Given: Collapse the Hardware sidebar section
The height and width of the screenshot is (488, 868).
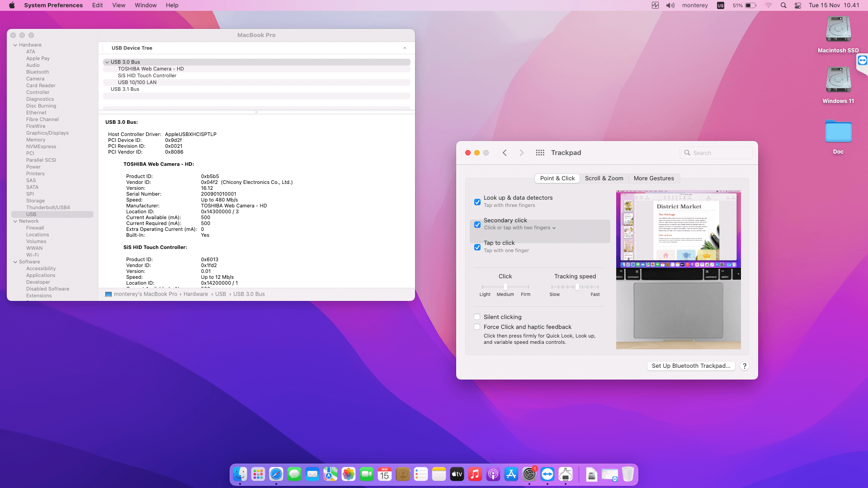Looking at the screenshot, I should 15,45.
